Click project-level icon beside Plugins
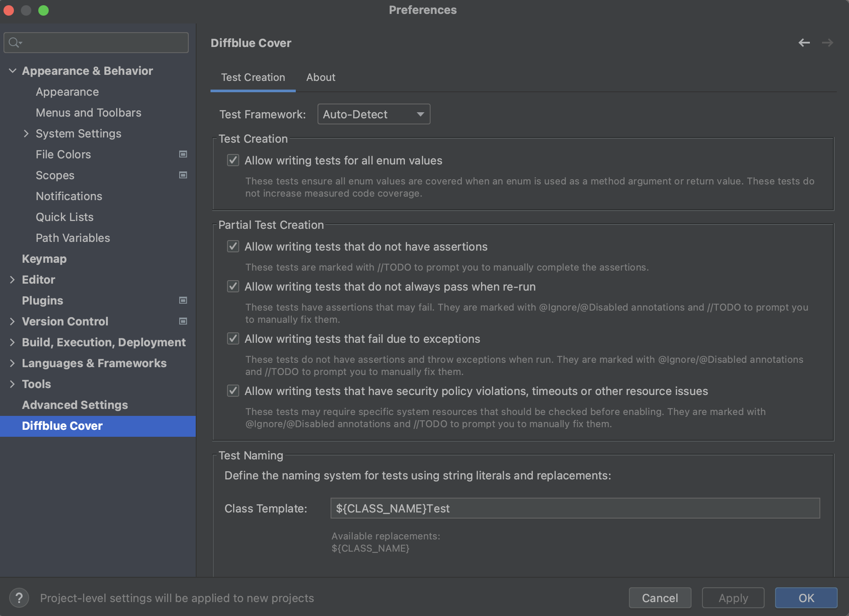The width and height of the screenshot is (849, 616). 183,301
